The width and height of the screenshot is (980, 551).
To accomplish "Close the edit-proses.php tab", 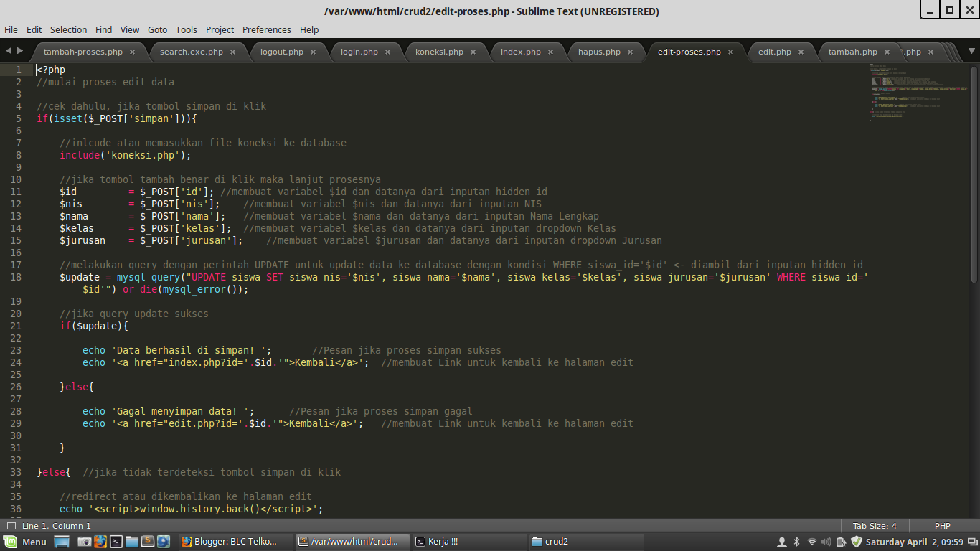I will [x=730, y=52].
